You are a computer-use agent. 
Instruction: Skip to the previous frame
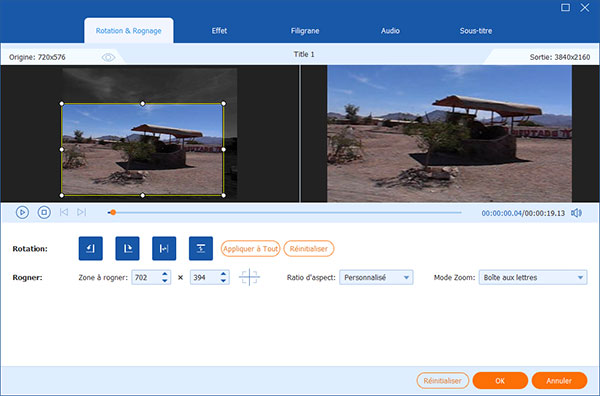pyautogui.click(x=64, y=212)
